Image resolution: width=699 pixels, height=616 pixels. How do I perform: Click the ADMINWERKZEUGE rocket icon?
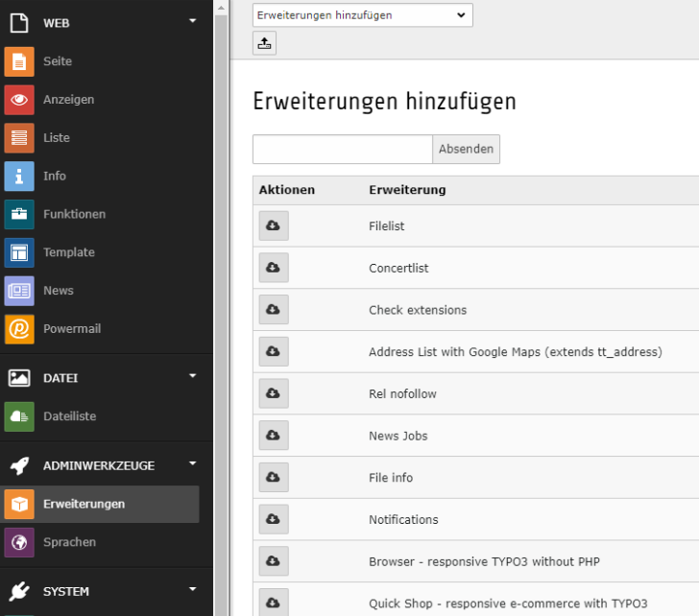19,466
